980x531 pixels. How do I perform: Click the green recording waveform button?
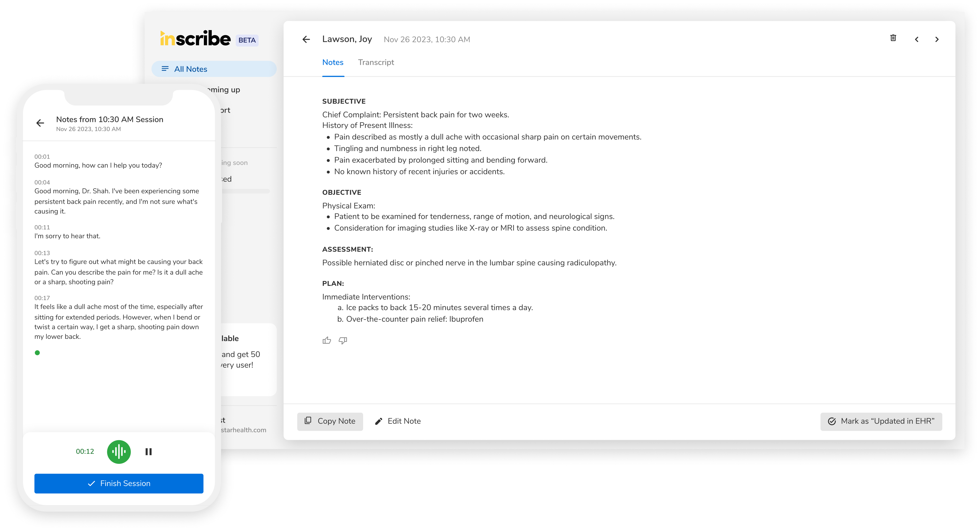pos(119,451)
